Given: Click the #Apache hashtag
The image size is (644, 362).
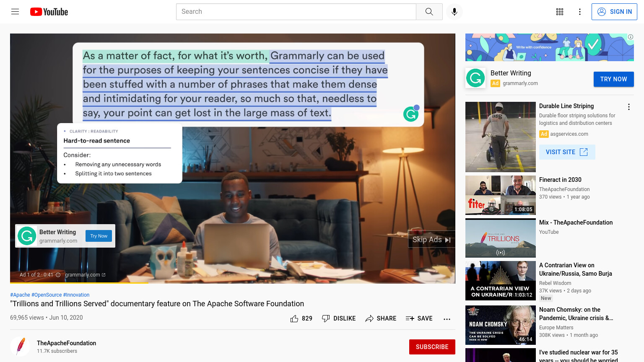Looking at the screenshot, I should 20,295.
